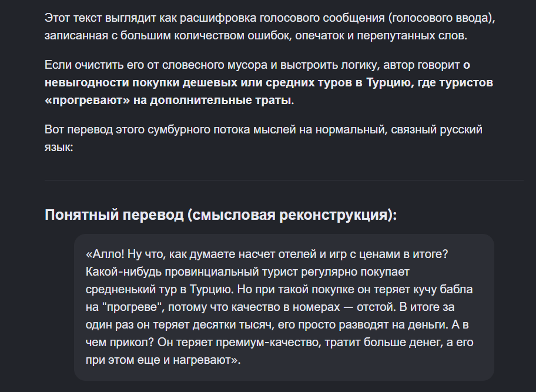Click the line "один раз он теряет десятки тысяч"
The image size is (536, 392).
click(x=180, y=324)
